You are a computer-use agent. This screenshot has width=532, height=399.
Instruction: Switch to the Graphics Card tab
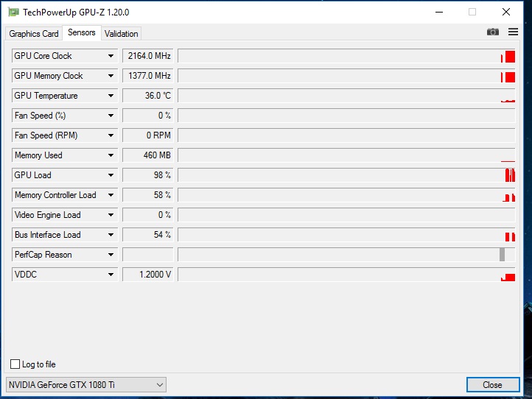point(34,34)
